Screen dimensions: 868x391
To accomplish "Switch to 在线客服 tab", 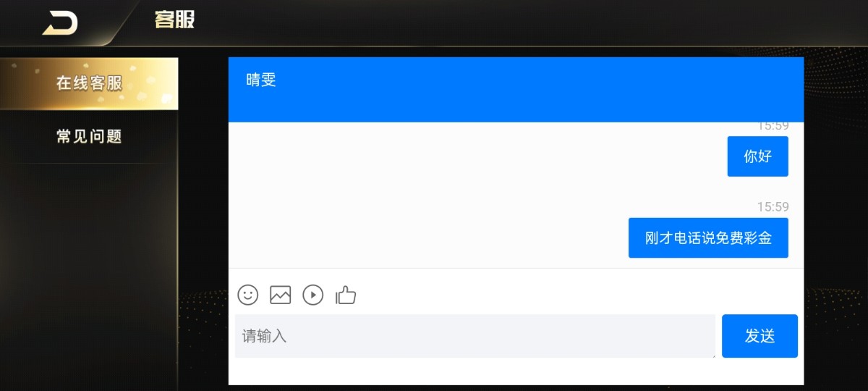I will pyautogui.click(x=89, y=83).
